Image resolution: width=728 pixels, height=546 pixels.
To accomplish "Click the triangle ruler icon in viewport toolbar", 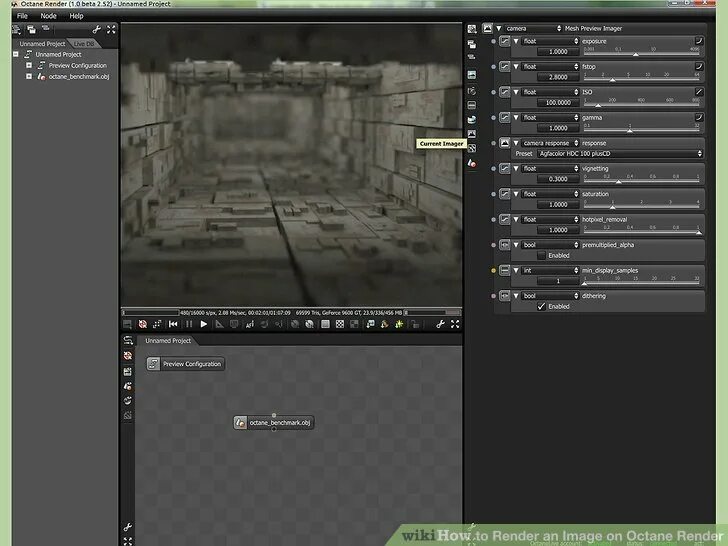I will tap(219, 324).
